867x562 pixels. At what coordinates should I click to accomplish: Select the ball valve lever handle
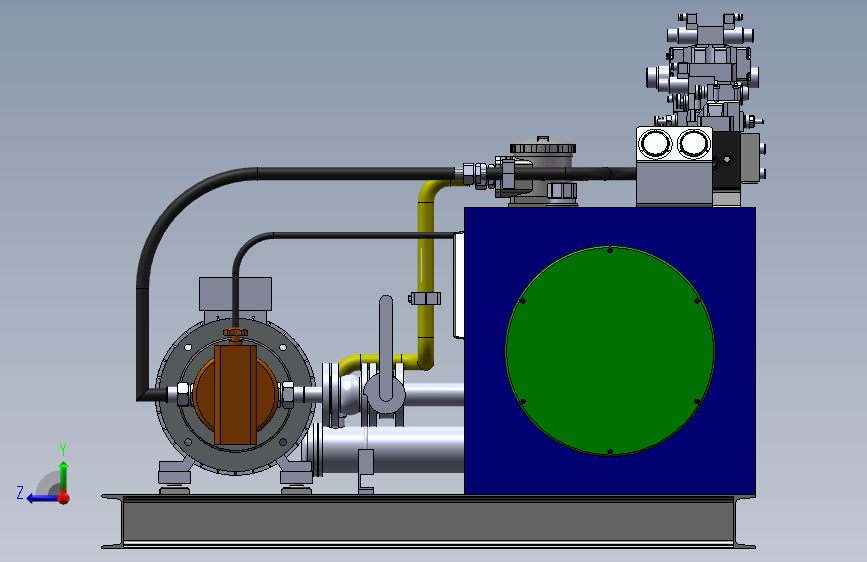coord(386,347)
